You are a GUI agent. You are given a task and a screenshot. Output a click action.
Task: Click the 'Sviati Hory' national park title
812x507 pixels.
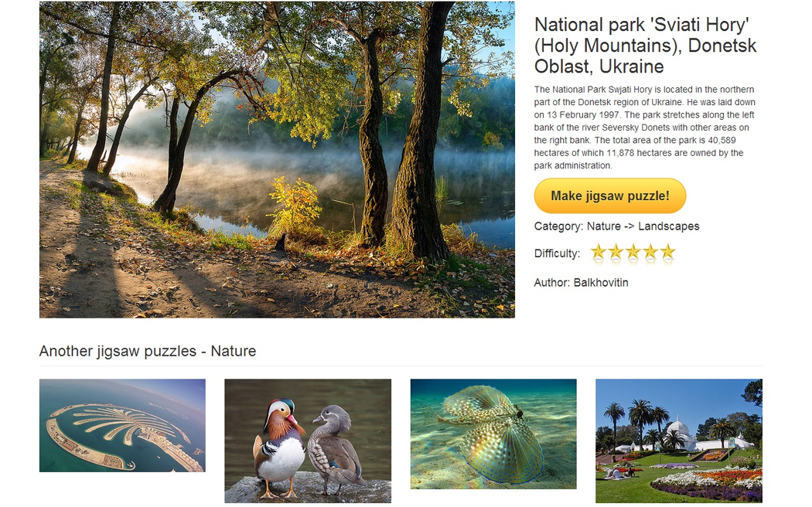pos(645,46)
